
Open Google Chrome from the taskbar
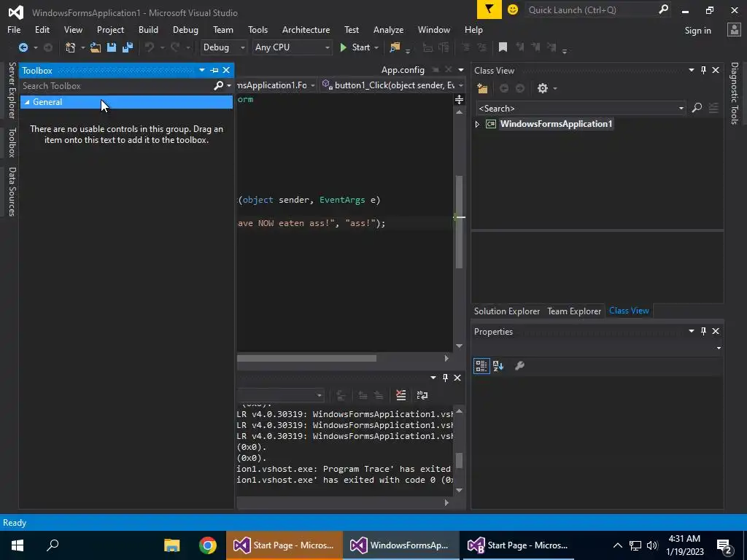pos(208,545)
